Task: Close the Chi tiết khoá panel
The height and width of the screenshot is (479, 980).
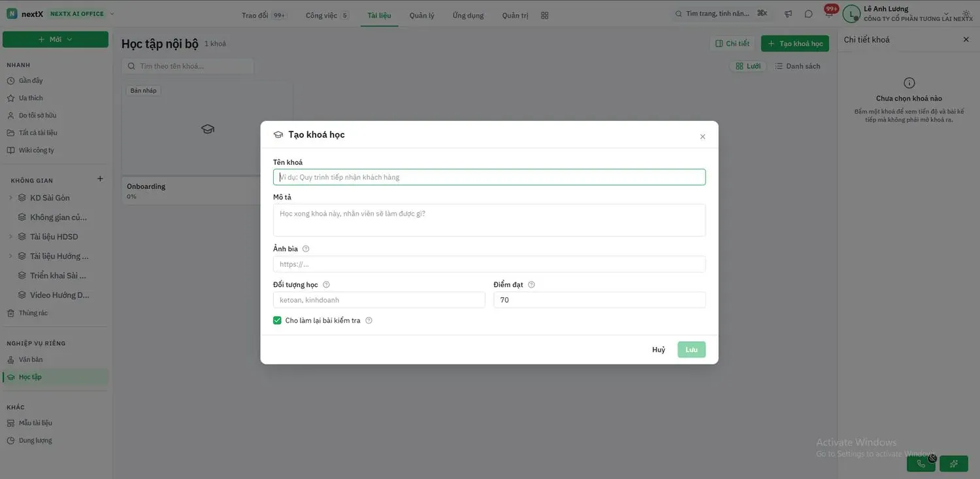Action: click(x=966, y=40)
